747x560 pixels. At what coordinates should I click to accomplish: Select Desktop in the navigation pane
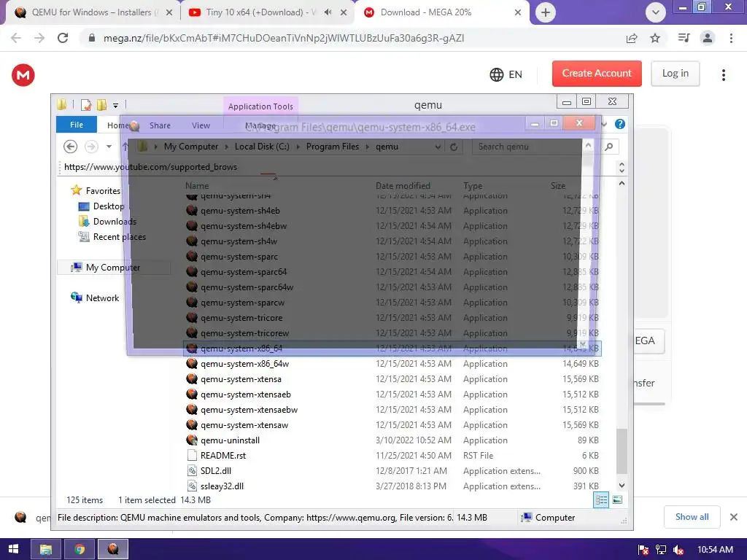coord(109,206)
